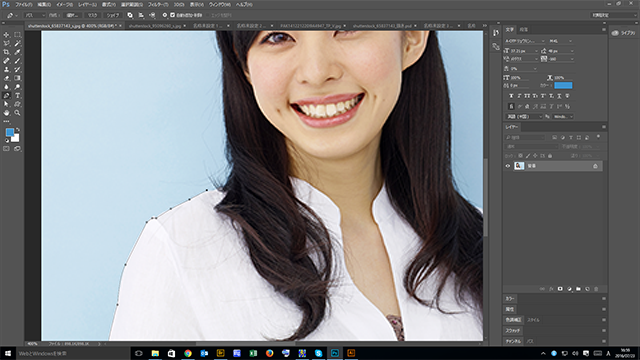
Task: Open the Library panel button
Action: pos(624,33)
